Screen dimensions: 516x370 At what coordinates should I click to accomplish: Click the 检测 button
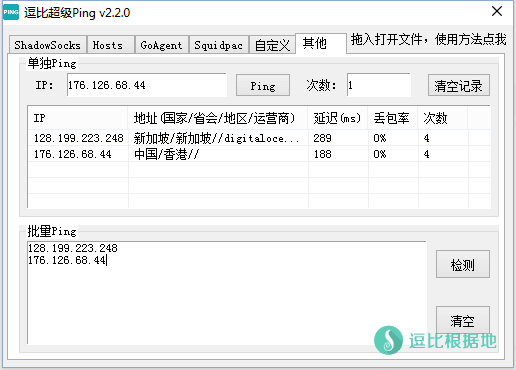coord(463,264)
